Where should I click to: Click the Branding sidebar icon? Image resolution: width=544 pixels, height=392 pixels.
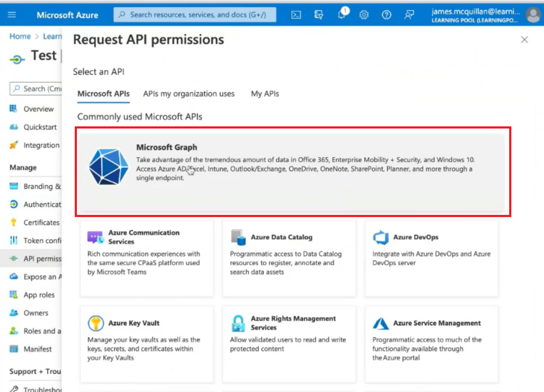(14, 186)
